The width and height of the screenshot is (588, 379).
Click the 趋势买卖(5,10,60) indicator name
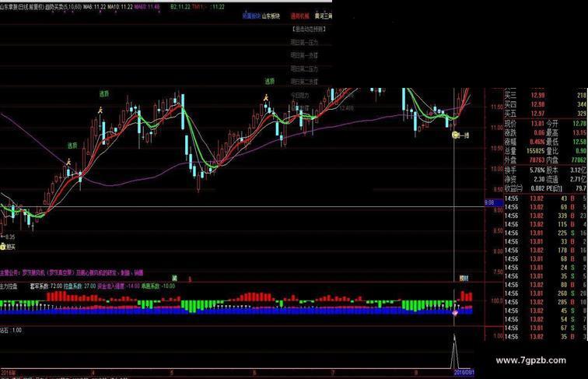pos(63,7)
